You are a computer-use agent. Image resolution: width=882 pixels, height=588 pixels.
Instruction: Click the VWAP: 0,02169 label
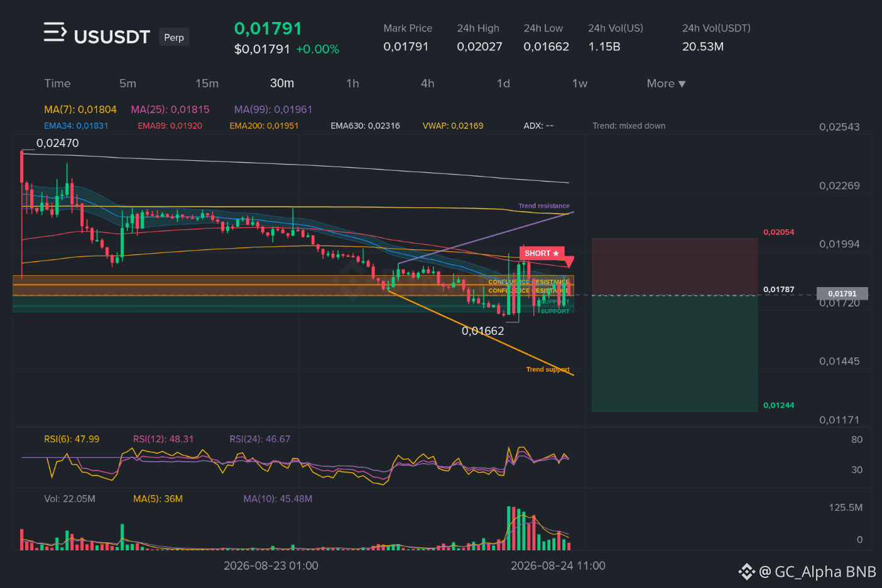453,126
